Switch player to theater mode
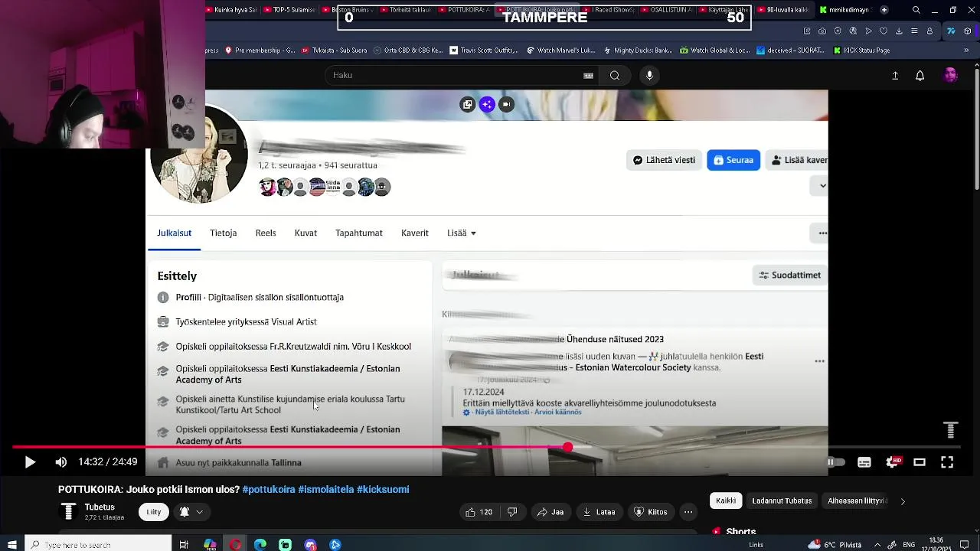The width and height of the screenshot is (980, 551). point(920,462)
